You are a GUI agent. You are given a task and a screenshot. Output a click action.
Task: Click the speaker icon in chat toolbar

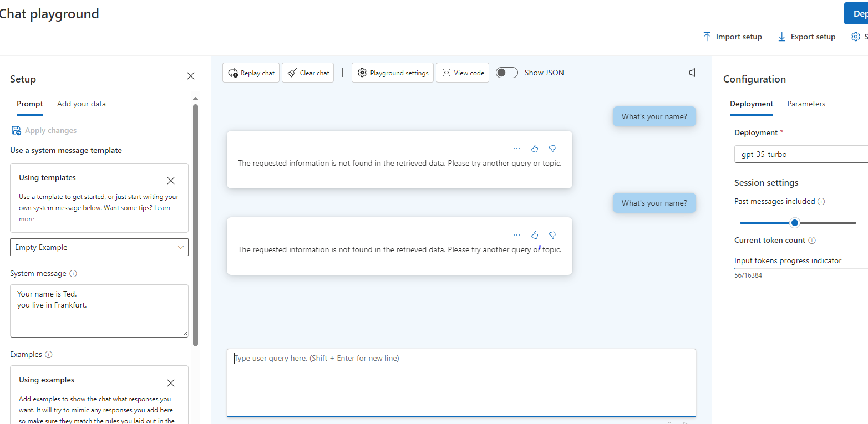692,73
